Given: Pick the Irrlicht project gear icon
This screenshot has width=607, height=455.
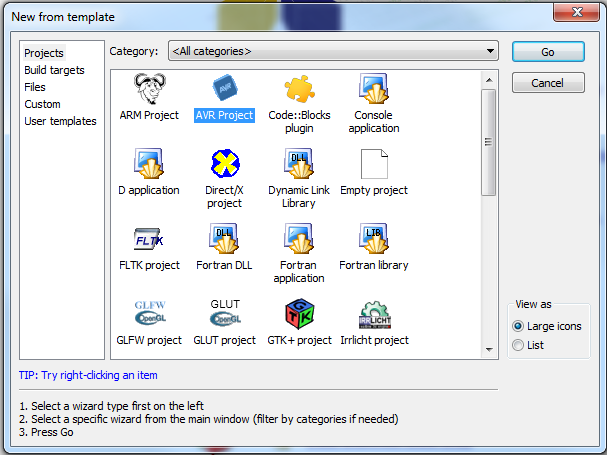Looking at the screenshot, I should click(x=374, y=315).
